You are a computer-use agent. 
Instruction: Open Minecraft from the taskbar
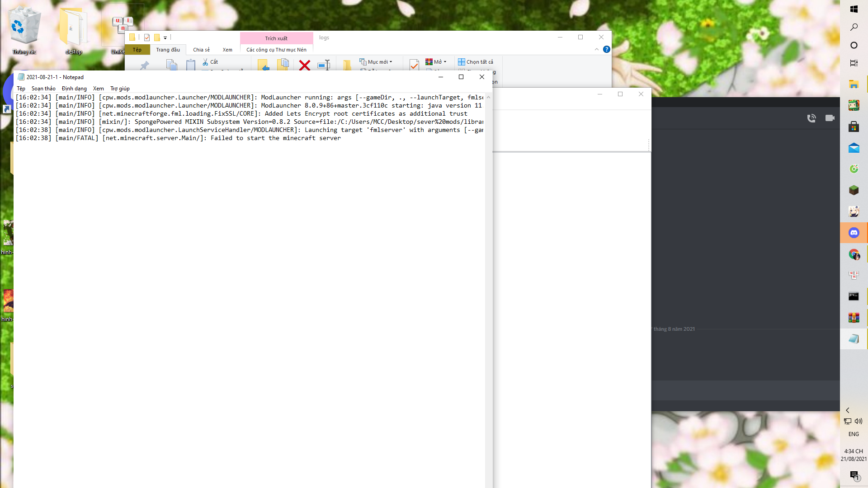(854, 190)
